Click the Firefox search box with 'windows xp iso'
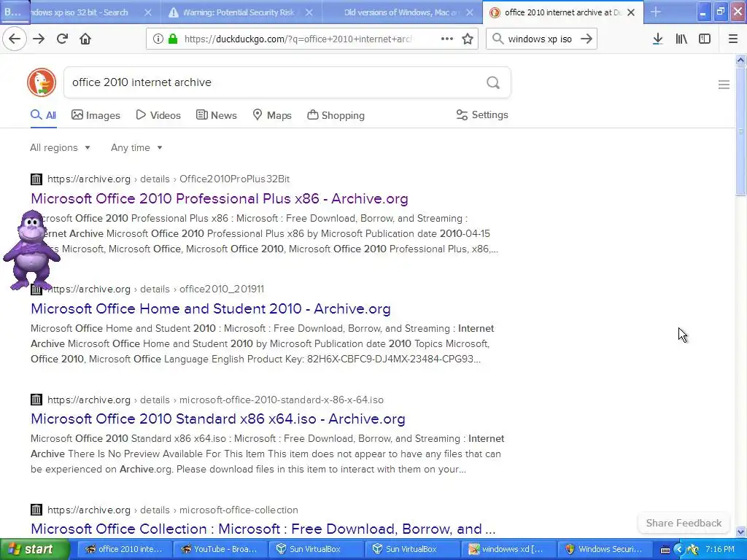 click(541, 39)
